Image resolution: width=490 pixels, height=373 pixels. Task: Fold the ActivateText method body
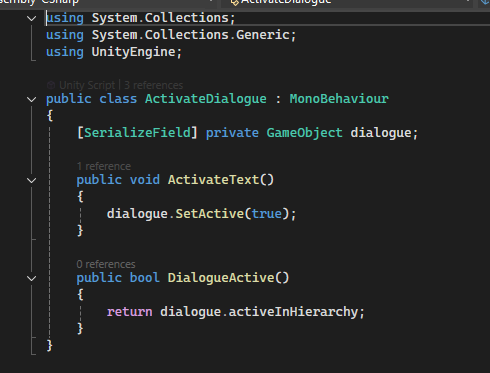[x=32, y=180]
